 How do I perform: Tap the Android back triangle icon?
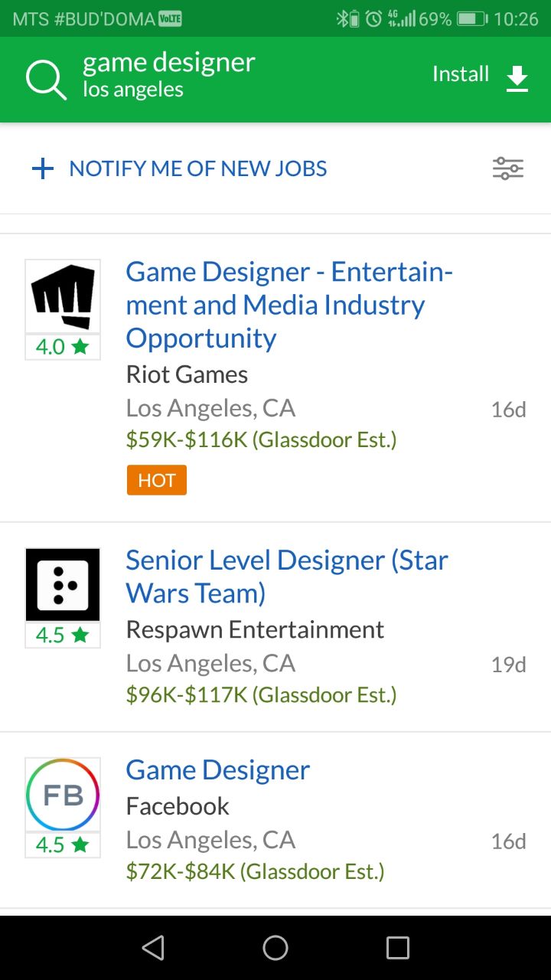pyautogui.click(x=153, y=948)
